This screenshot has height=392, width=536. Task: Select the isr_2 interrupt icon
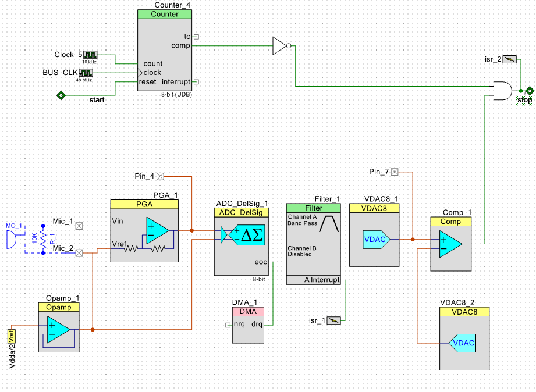[x=509, y=59]
